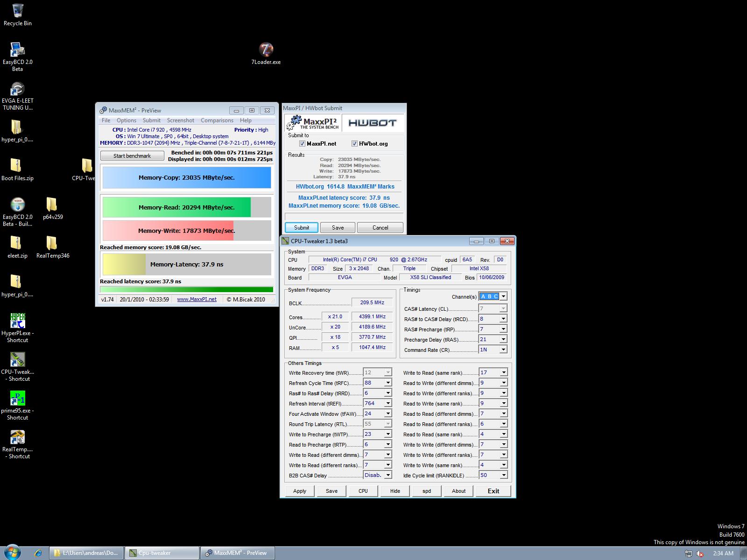Click the volume icon in system tray
Image resolution: width=747 pixels, height=560 pixels.
click(x=700, y=553)
